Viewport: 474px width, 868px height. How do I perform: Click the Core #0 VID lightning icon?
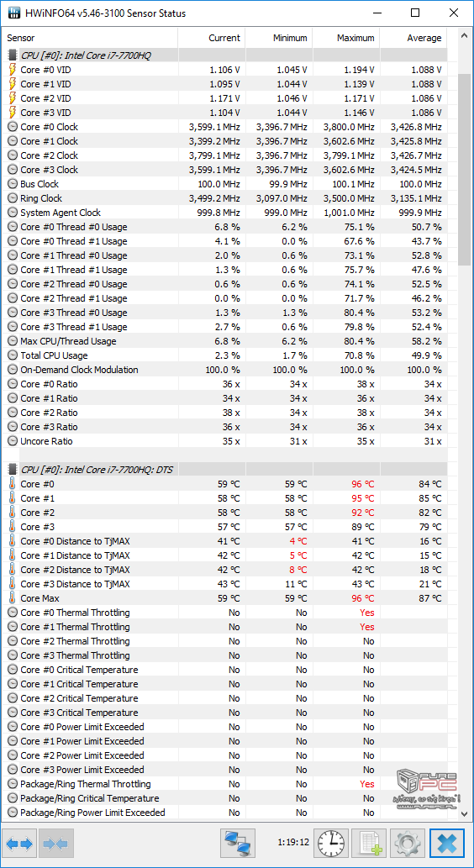click(x=13, y=70)
